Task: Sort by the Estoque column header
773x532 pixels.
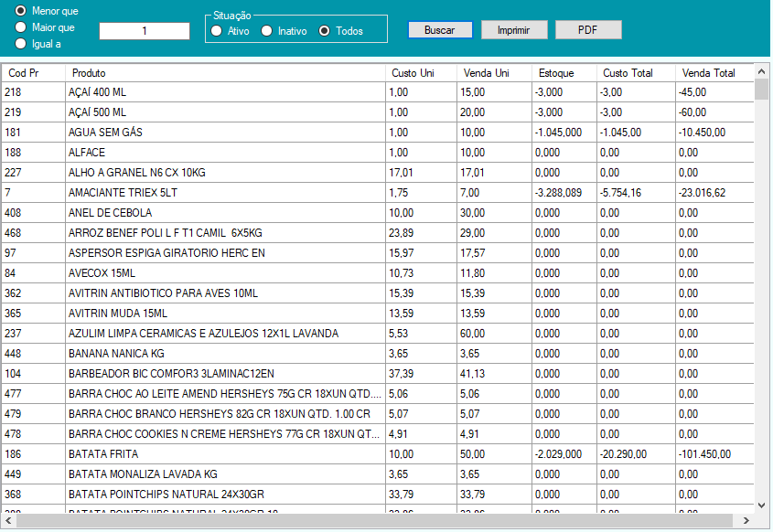Action: (x=553, y=73)
